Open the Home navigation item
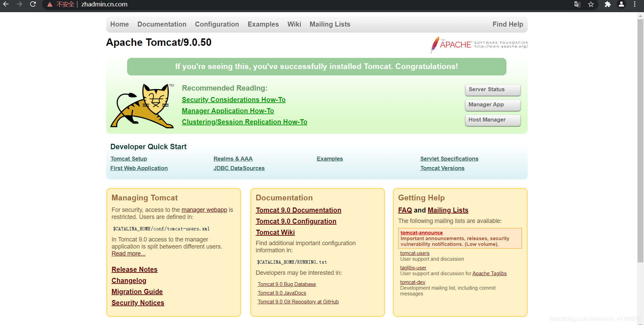 119,24
